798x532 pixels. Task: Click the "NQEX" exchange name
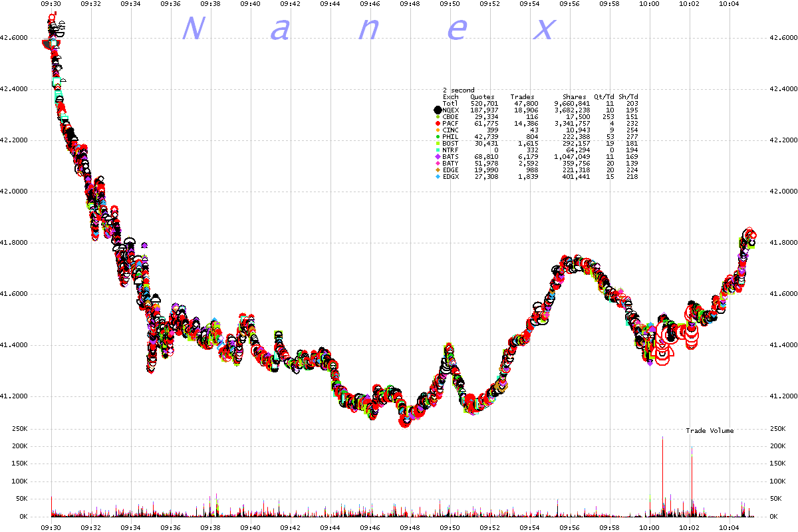click(x=451, y=110)
